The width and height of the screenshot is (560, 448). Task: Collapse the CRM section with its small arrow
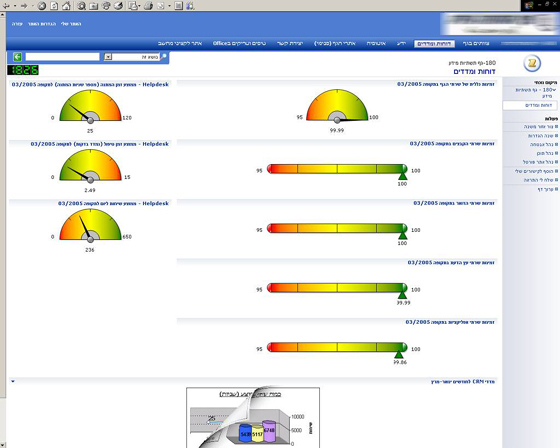[13, 382]
